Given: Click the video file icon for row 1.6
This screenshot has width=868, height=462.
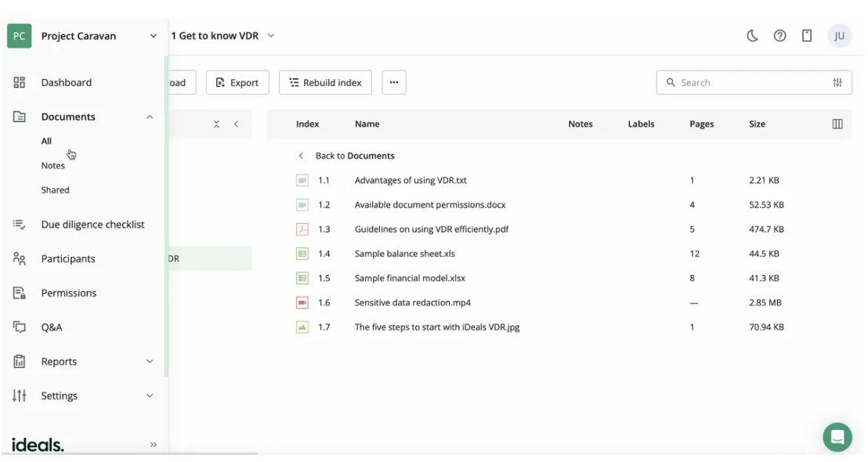Looking at the screenshot, I should (x=302, y=303).
